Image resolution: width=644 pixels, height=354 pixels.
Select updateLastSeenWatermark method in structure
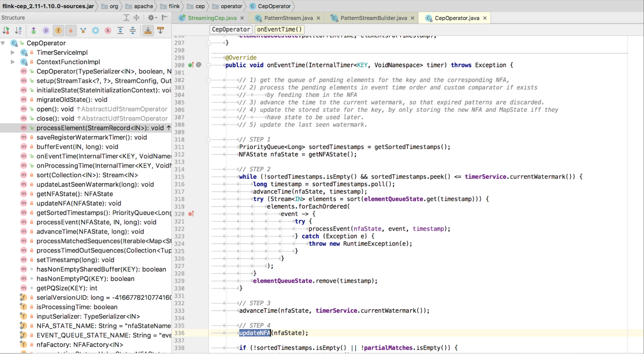(95, 184)
